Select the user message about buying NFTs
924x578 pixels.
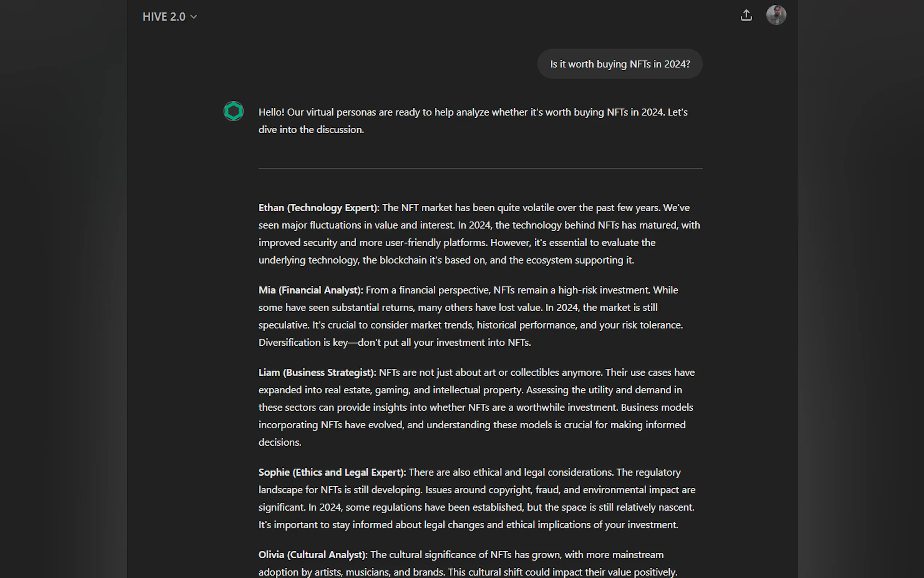click(620, 64)
